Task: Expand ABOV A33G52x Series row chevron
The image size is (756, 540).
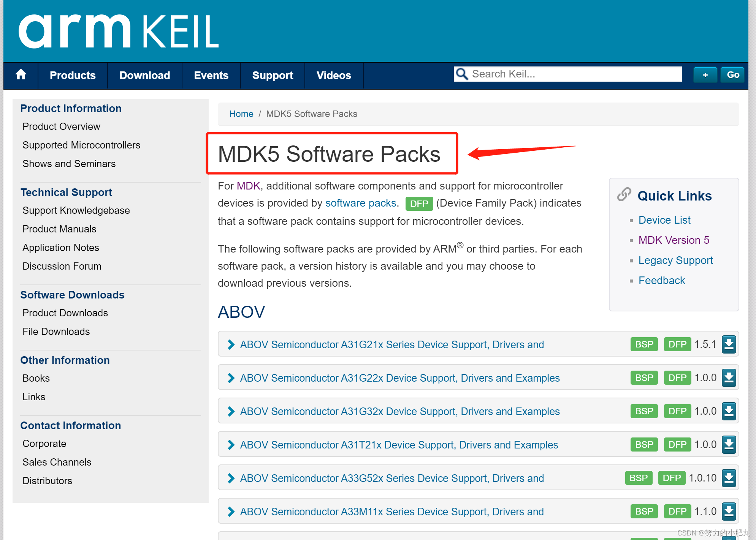Action: click(231, 478)
